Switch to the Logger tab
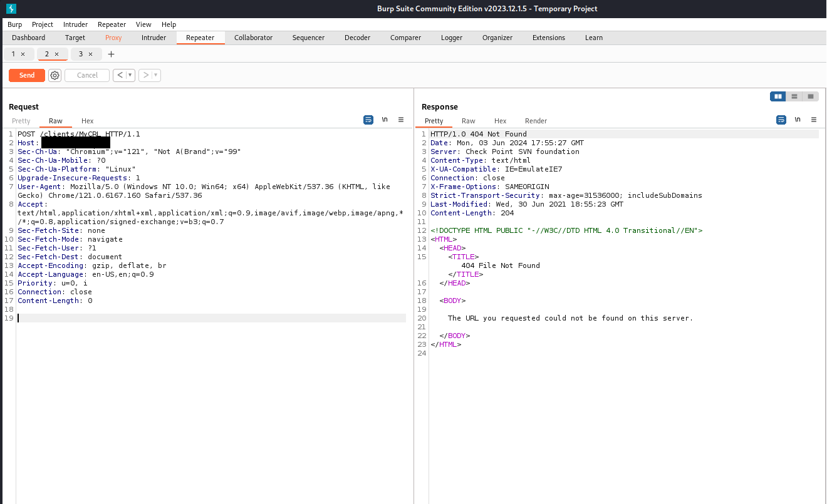The image size is (827, 504). 451,38
